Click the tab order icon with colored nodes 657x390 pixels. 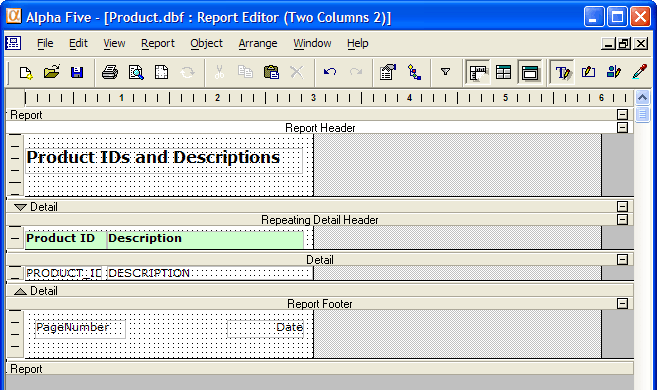click(x=414, y=72)
